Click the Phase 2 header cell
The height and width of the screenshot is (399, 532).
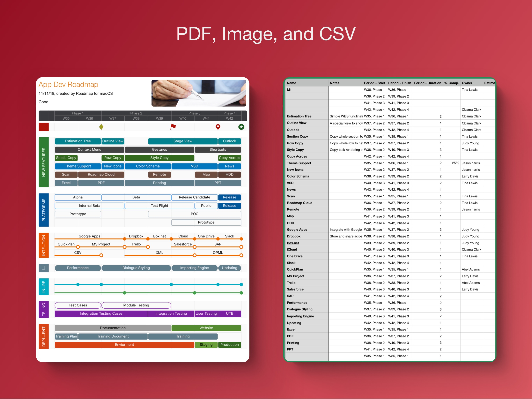[136, 113]
